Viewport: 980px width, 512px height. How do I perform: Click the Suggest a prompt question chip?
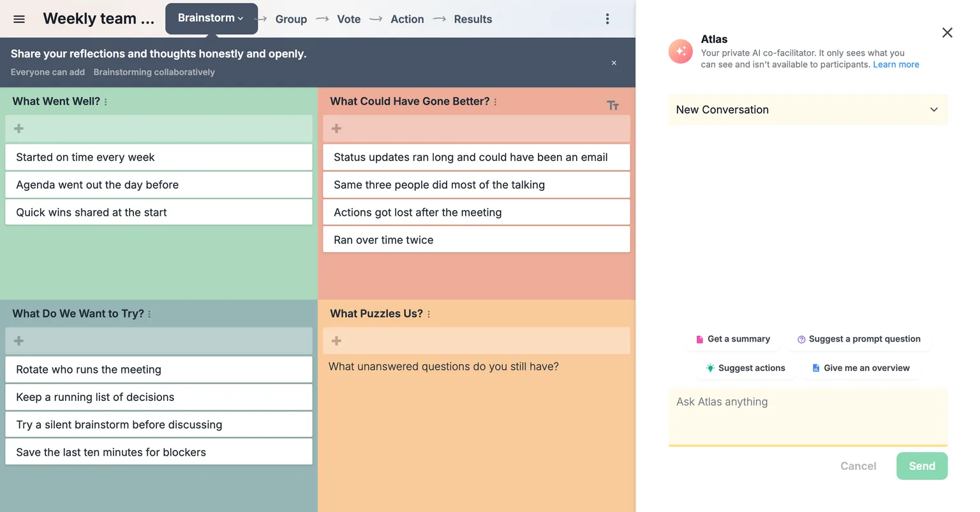(x=859, y=339)
